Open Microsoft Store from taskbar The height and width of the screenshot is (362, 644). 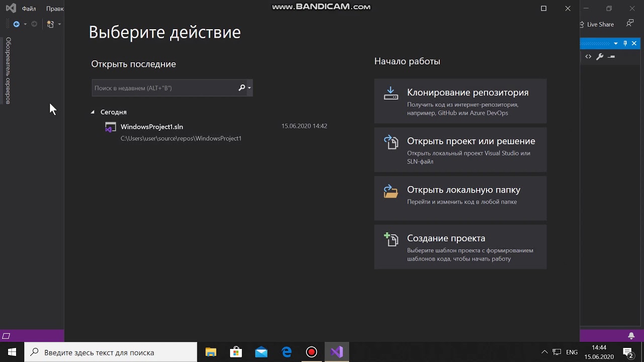tap(236, 352)
